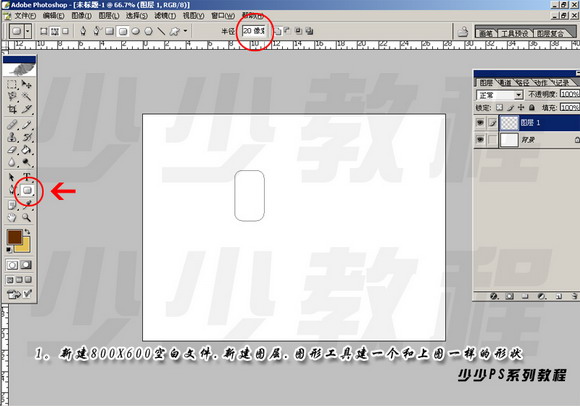The image size is (580, 406).
Task: Select the Crop tool
Action: pos(12,109)
